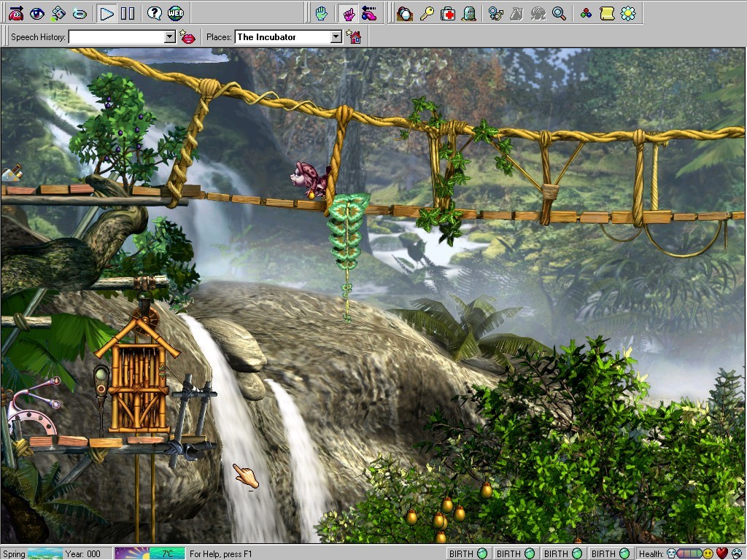
Task: Click the Spring season indicator
Action: pyautogui.click(x=32, y=553)
